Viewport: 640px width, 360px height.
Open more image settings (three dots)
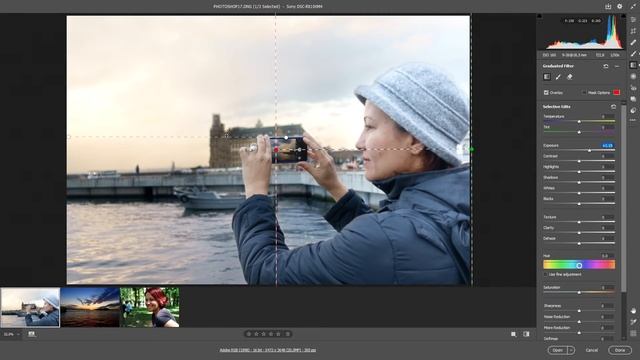click(633, 120)
